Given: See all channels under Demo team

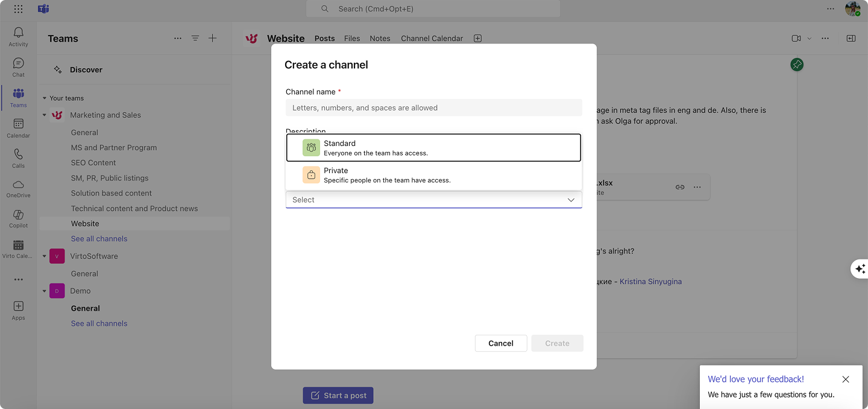Looking at the screenshot, I should (x=99, y=323).
